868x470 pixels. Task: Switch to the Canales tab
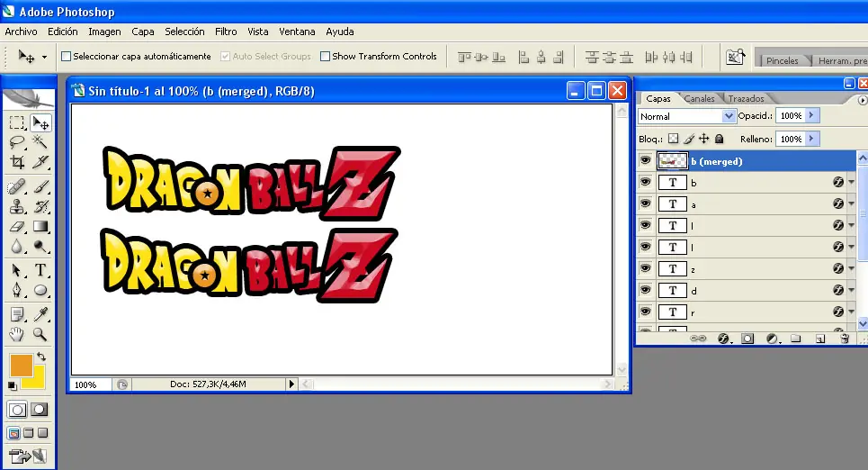click(x=699, y=99)
